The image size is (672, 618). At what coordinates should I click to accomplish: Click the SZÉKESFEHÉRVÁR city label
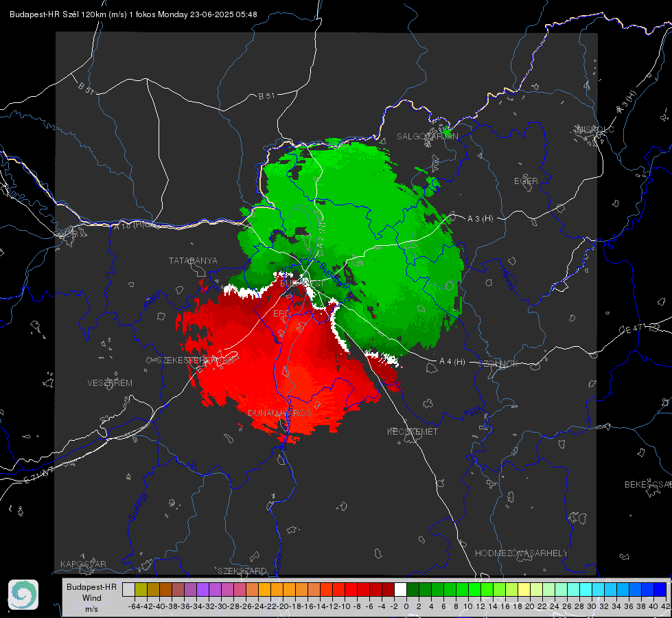point(196,360)
